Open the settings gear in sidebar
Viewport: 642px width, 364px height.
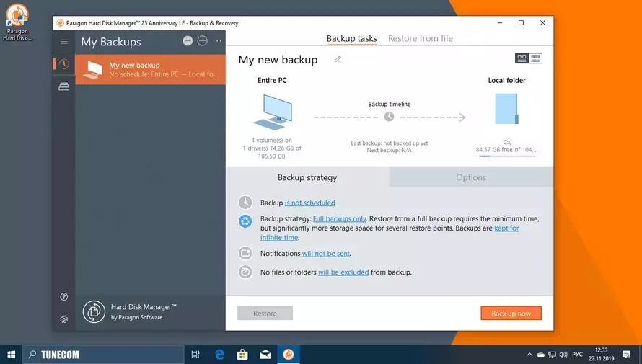pyautogui.click(x=64, y=319)
